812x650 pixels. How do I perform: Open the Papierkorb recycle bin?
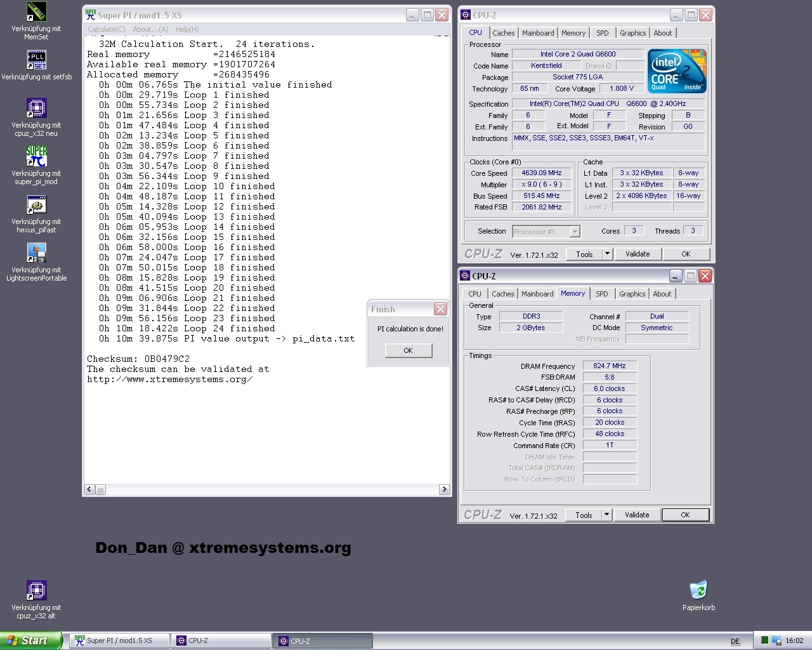[x=698, y=590]
